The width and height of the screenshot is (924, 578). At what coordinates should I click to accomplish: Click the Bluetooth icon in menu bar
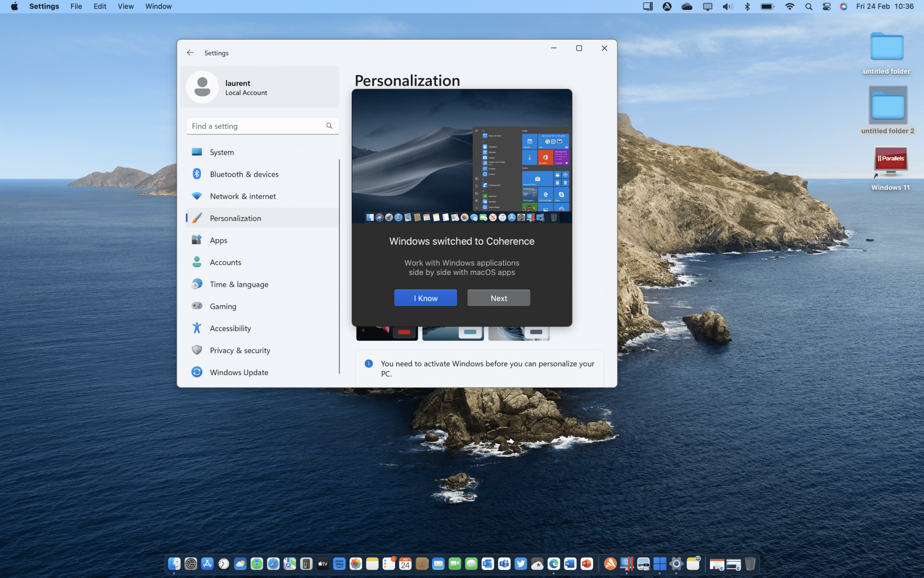coord(747,6)
